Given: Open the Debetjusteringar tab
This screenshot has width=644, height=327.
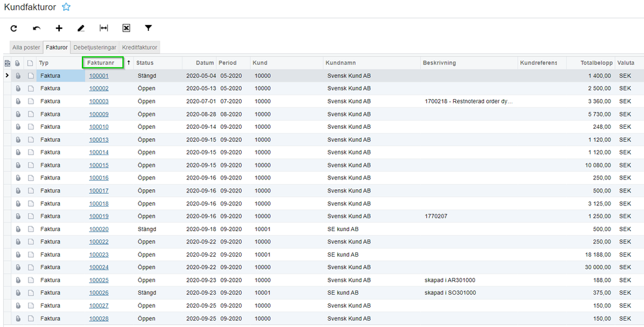Looking at the screenshot, I should pyautogui.click(x=95, y=47).
